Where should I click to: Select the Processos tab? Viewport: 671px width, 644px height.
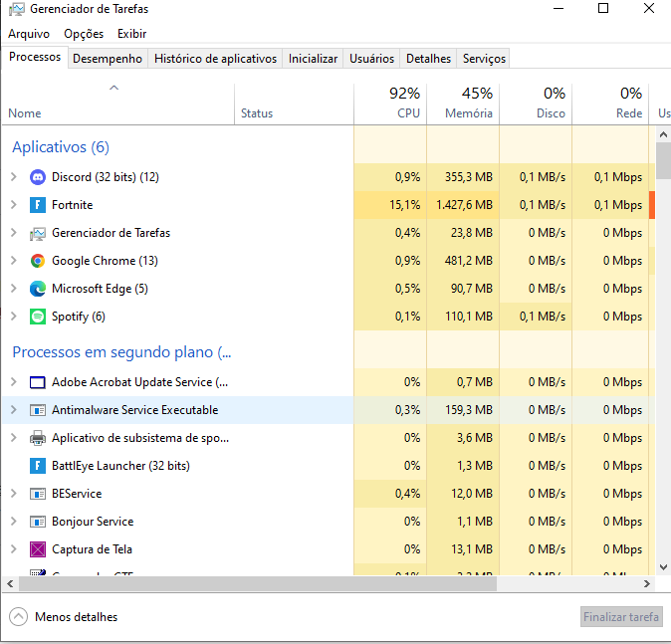35,57
